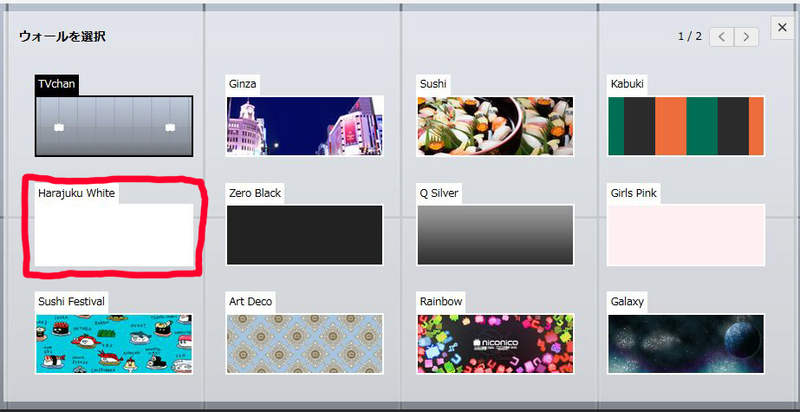Click the Kabuki label tab

coord(627,84)
